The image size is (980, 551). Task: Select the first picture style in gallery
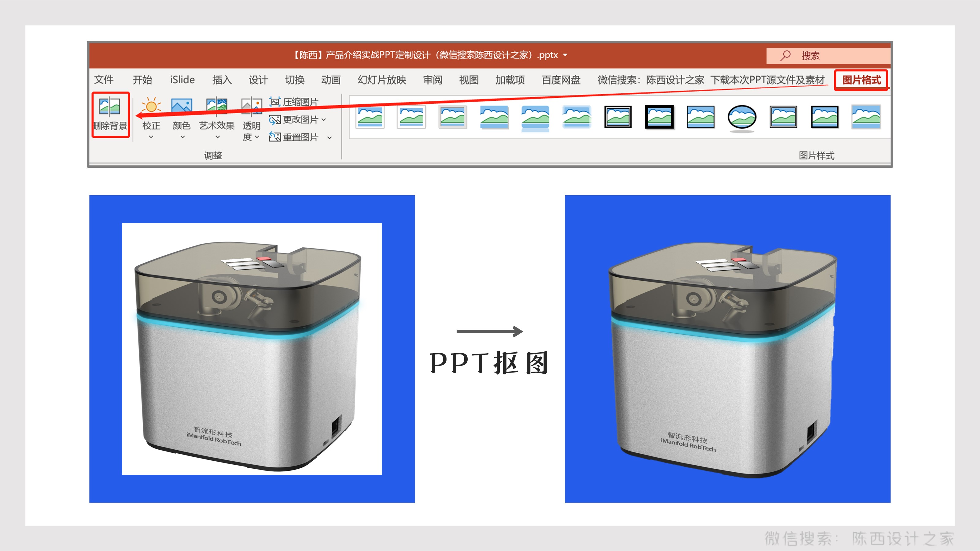click(370, 117)
